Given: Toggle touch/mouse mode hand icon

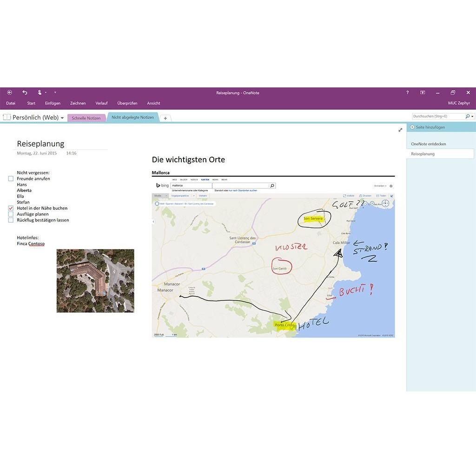Looking at the screenshot, I should [x=40, y=93].
